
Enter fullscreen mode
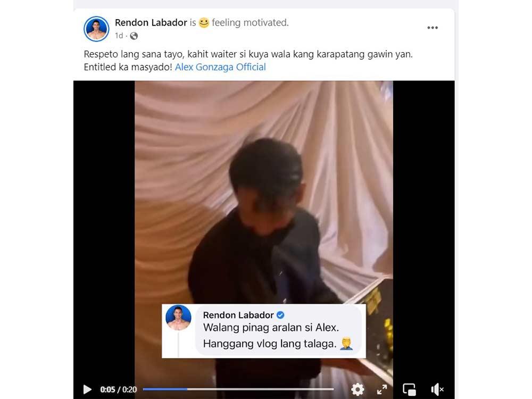(382, 389)
